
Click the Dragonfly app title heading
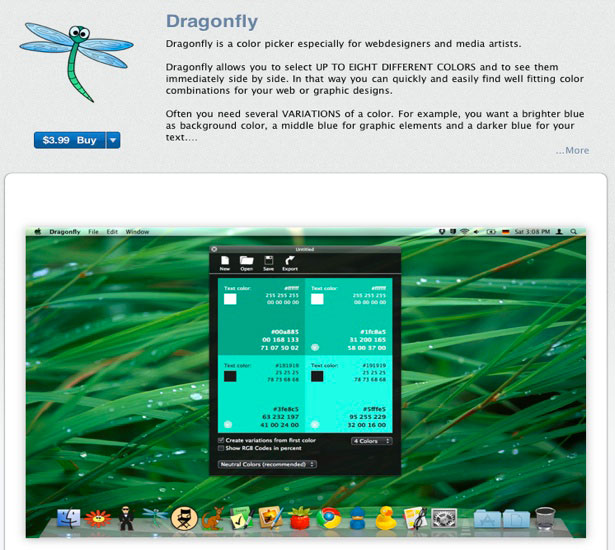point(212,22)
